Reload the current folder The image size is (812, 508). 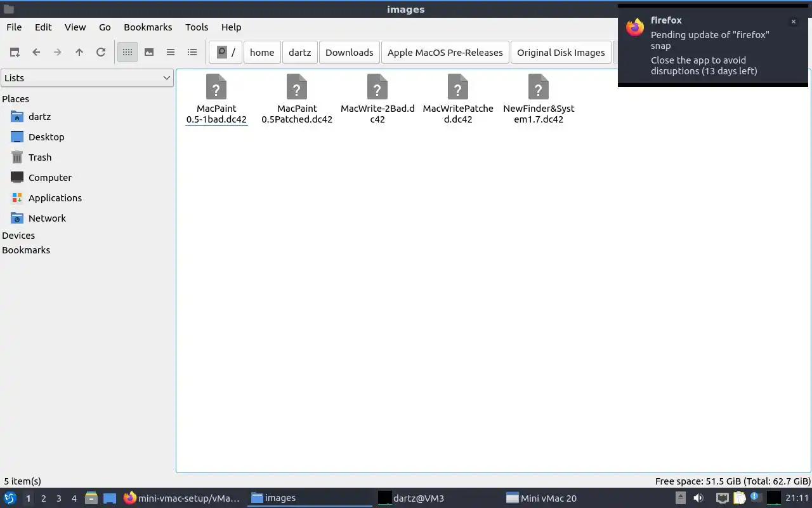(101, 53)
